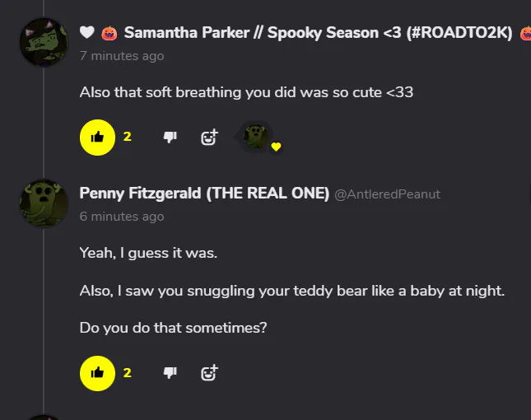531x420 pixels.
Task: Open Penny Fitzgerald's profile avatar
Action: (x=44, y=203)
